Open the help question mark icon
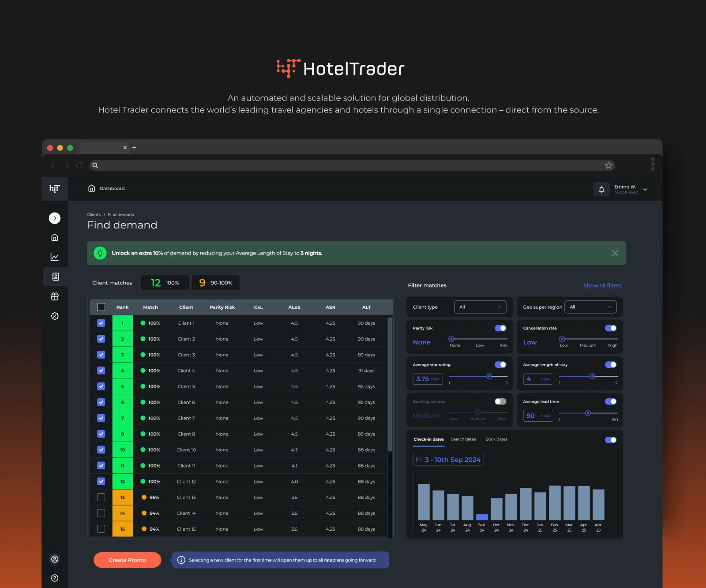 pyautogui.click(x=55, y=578)
